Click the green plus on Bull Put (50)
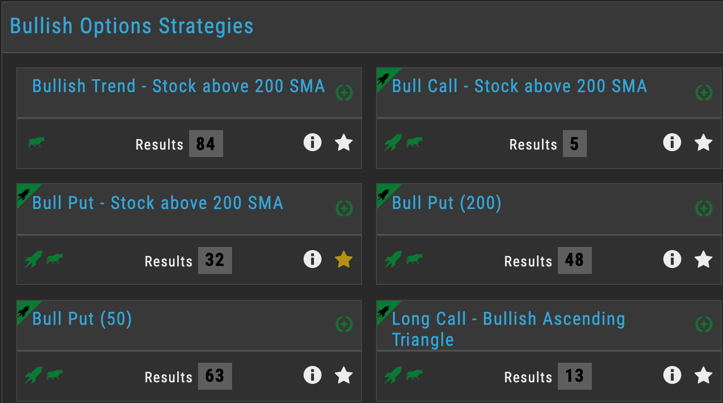This screenshot has height=403, width=723. pos(344,324)
